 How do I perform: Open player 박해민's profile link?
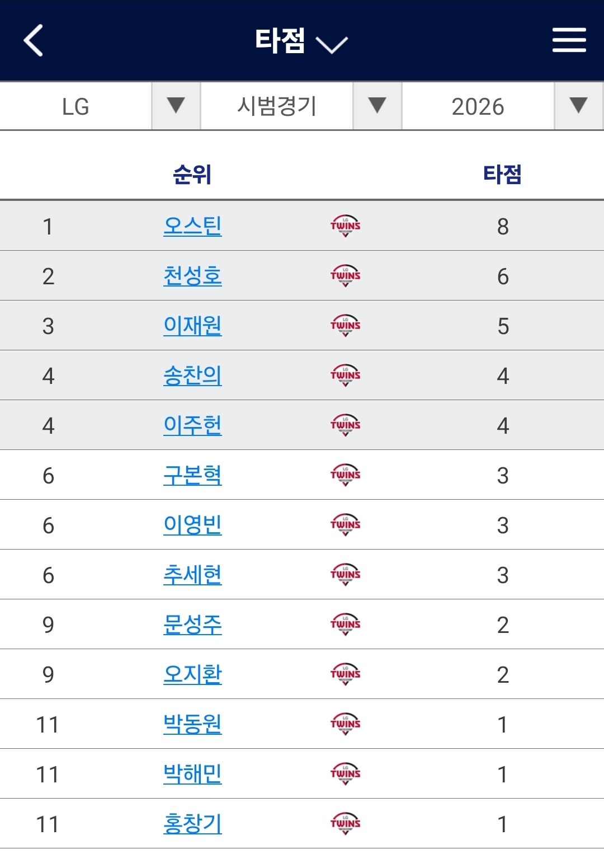[192, 774]
